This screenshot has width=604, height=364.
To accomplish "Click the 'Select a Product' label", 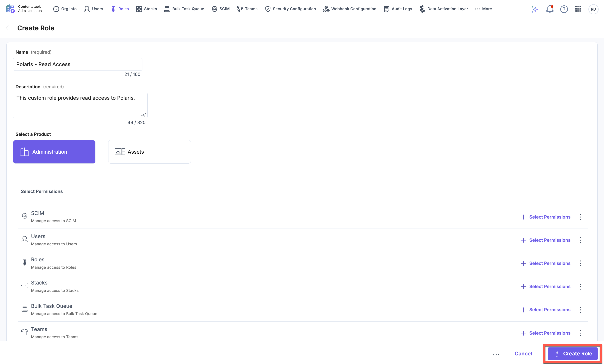I will point(33,134).
